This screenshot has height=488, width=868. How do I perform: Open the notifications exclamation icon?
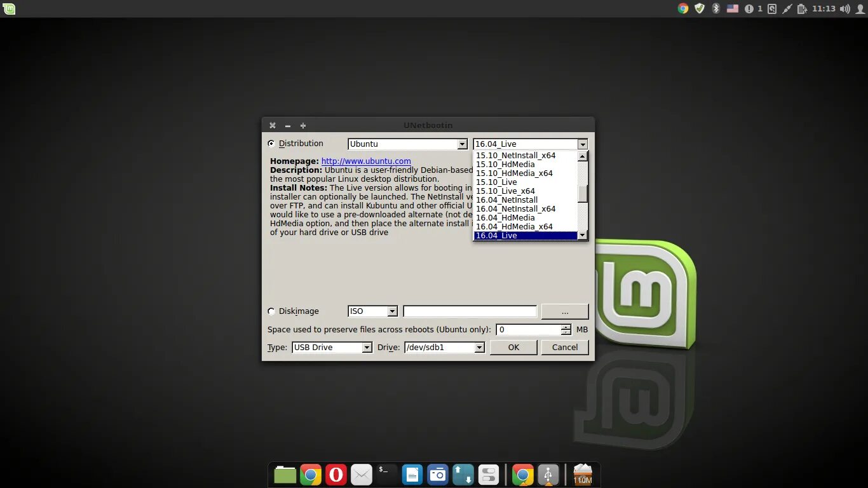tap(749, 8)
